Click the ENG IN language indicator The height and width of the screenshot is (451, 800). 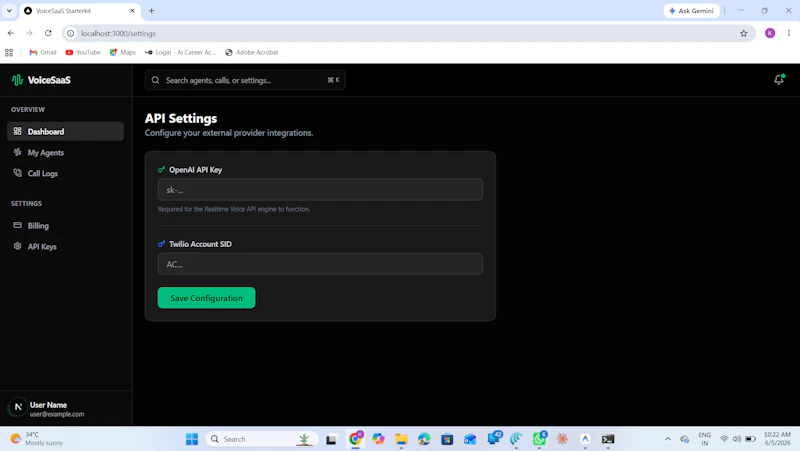pyautogui.click(x=705, y=439)
